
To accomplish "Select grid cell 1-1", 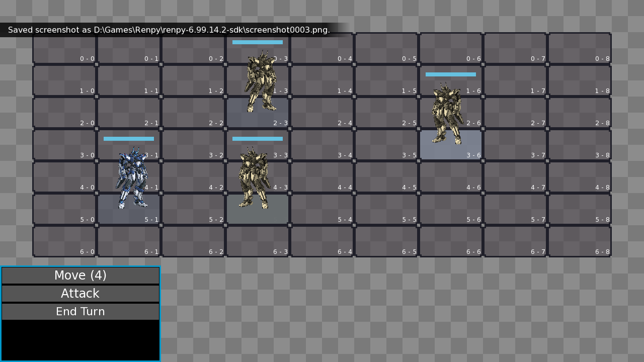I will [129, 80].
